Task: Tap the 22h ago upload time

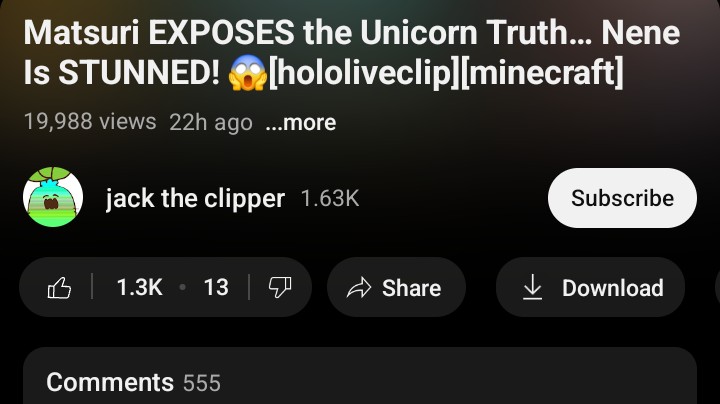Action: click(x=211, y=123)
